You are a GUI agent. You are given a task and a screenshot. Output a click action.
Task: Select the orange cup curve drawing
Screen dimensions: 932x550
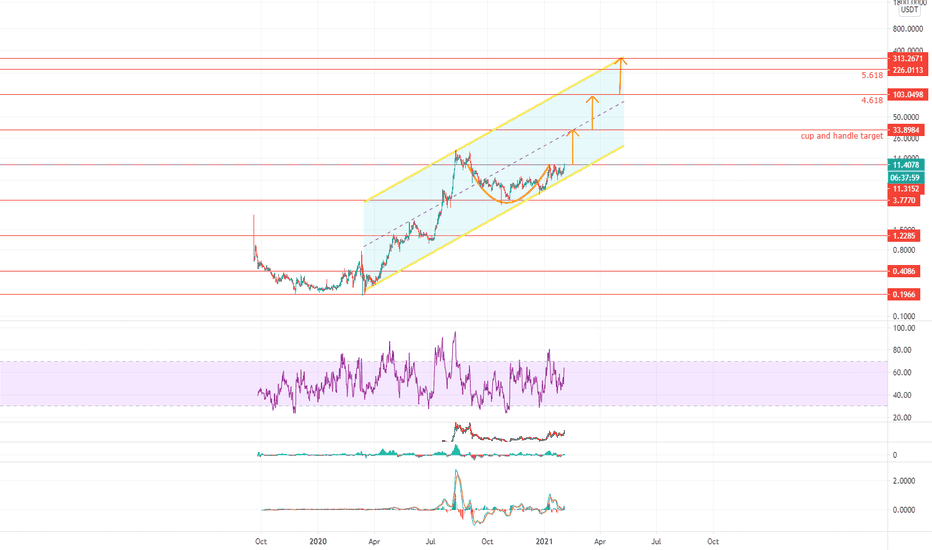click(x=506, y=202)
